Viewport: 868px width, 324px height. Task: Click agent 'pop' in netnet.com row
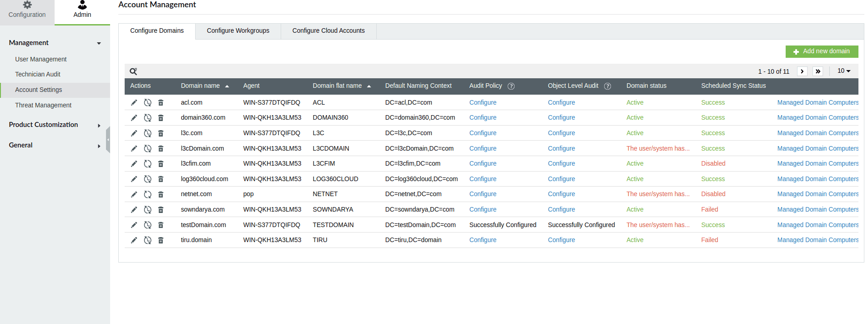(x=248, y=194)
